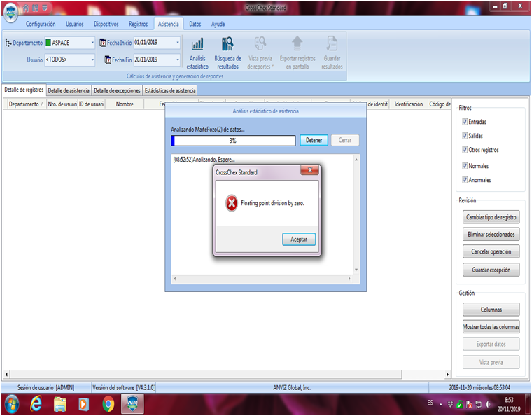Click Exportar registros en pantalla icon
This screenshot has width=532, height=416.
click(x=297, y=43)
